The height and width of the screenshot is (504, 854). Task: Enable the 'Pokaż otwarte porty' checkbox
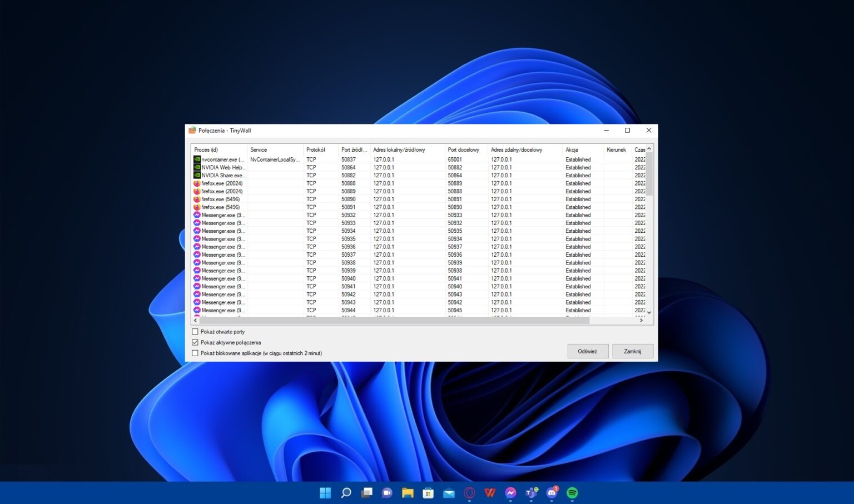click(x=195, y=332)
